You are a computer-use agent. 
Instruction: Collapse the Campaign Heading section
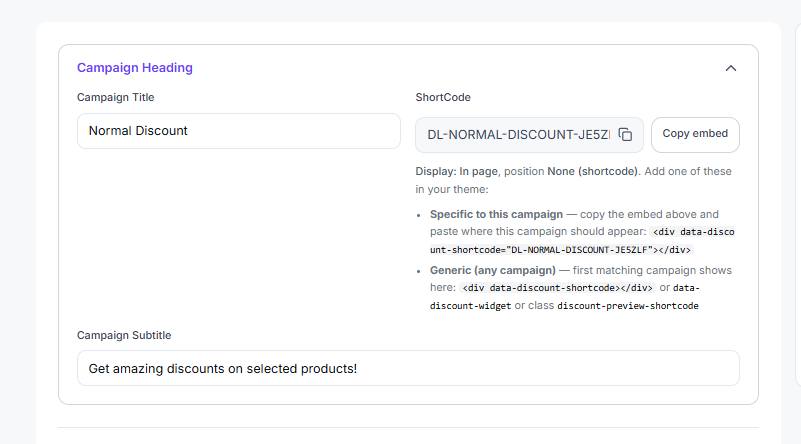point(731,68)
